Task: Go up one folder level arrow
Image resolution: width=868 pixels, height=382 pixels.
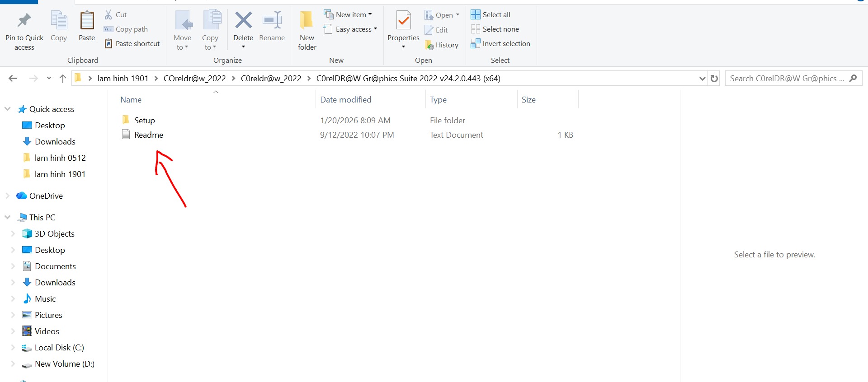Action: [63, 79]
